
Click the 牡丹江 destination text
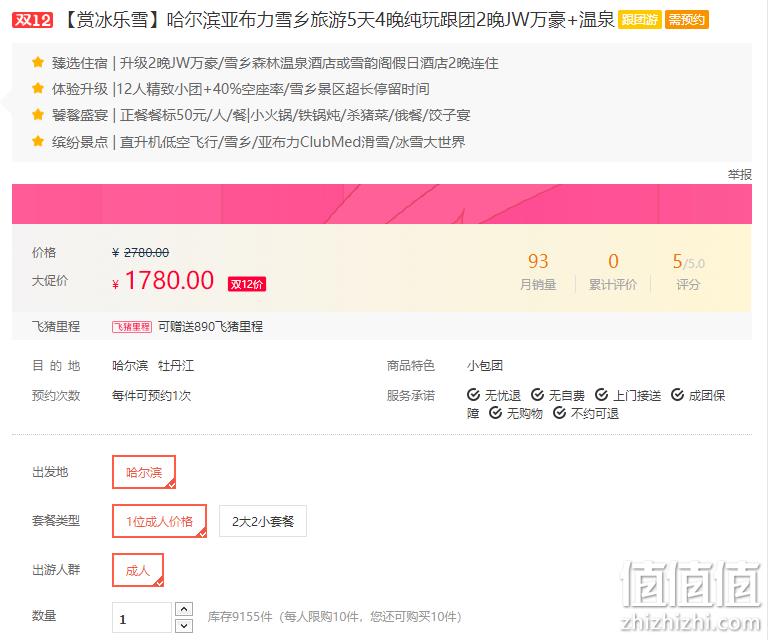pyautogui.click(x=176, y=365)
